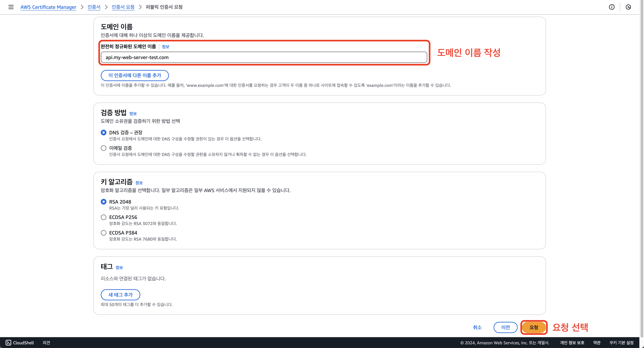This screenshot has height=348, width=644.
Task: Click 새 태그 추가 button
Action: [121, 295]
